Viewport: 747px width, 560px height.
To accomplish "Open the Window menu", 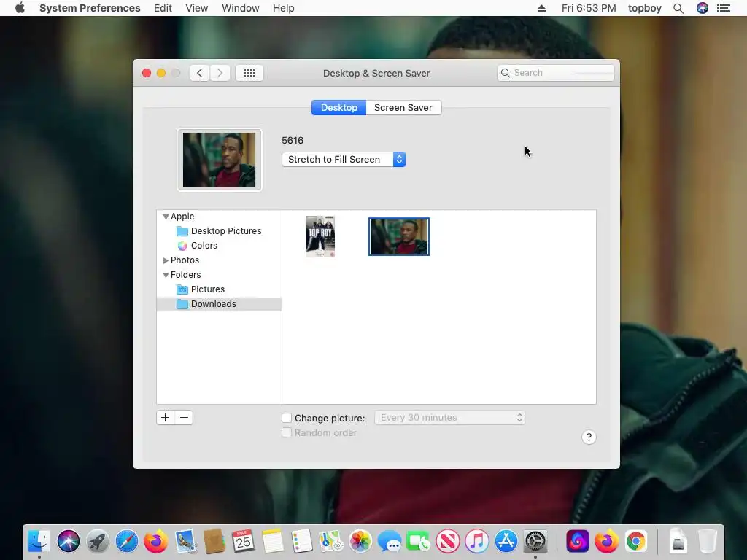I will tap(240, 8).
